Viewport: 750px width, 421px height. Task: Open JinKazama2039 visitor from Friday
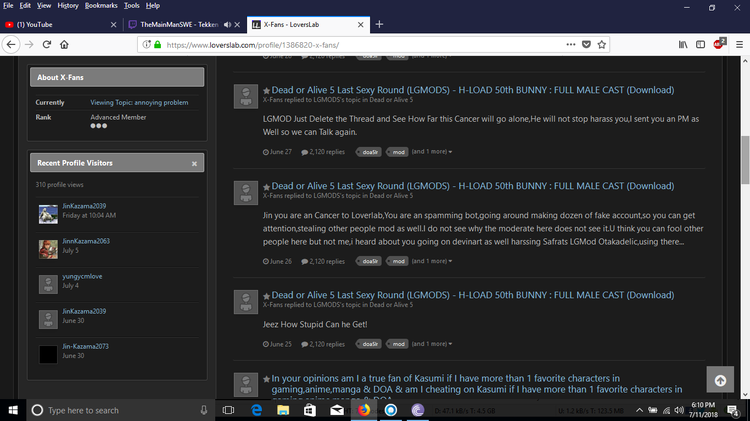pos(84,206)
